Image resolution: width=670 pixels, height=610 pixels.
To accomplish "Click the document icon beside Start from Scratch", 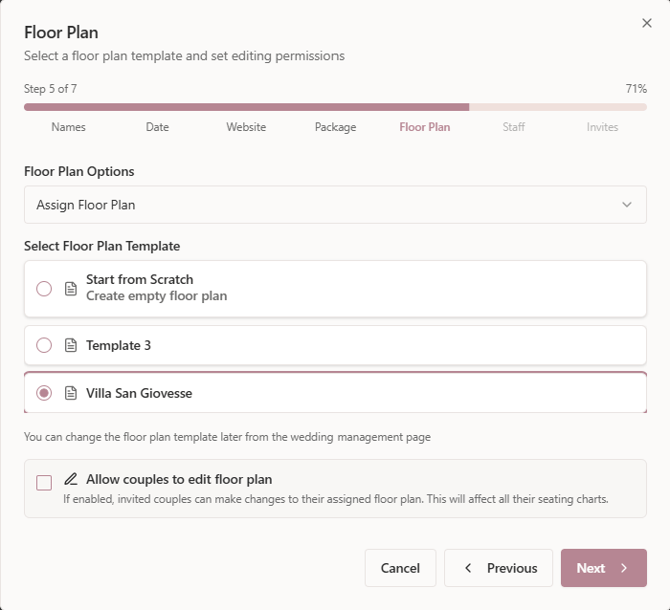I will 71,289.
